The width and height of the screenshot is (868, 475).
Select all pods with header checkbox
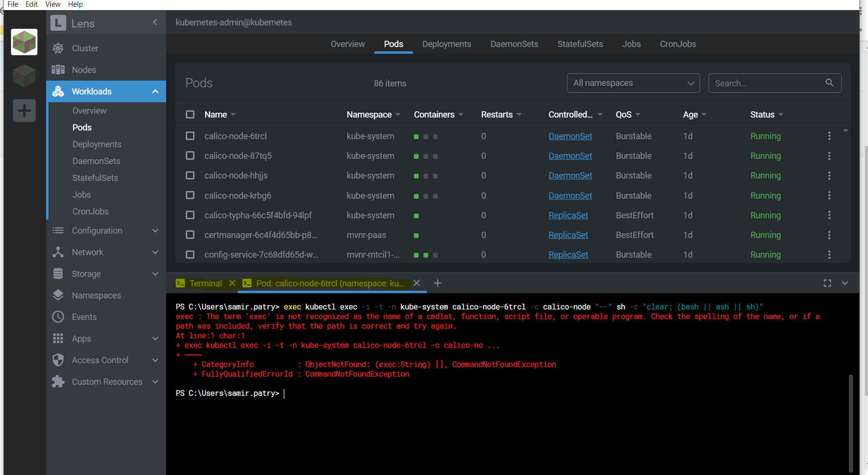point(190,115)
